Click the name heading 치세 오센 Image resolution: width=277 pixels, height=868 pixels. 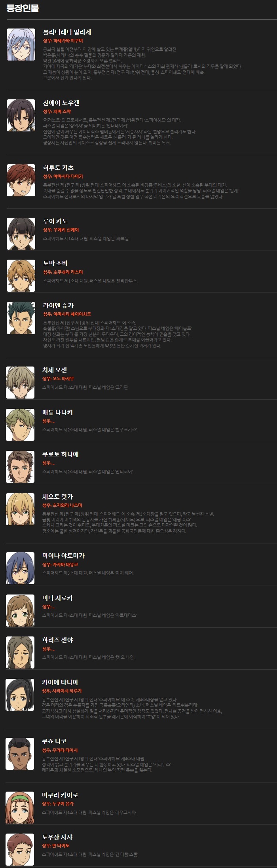pyautogui.click(x=55, y=370)
